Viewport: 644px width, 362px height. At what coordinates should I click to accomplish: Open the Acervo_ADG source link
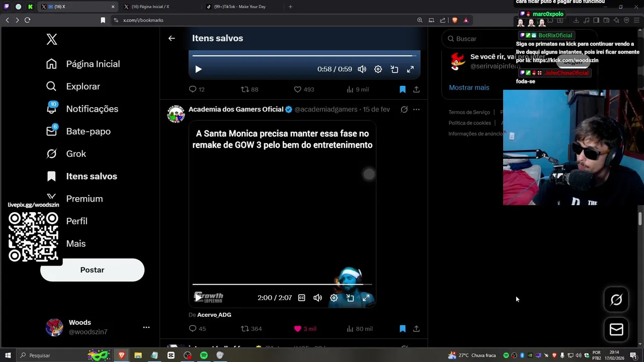[214, 315]
